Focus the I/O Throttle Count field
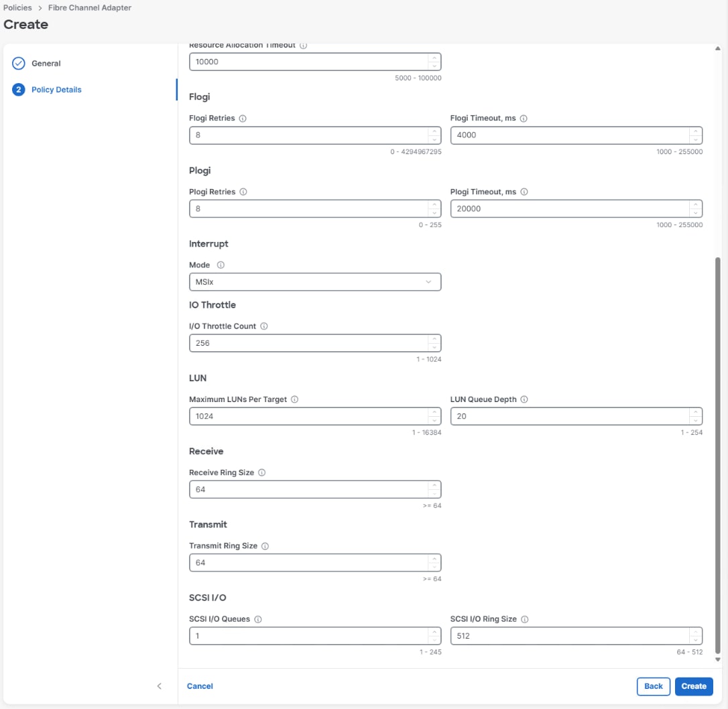Viewport: 728px width, 709px height. 315,343
